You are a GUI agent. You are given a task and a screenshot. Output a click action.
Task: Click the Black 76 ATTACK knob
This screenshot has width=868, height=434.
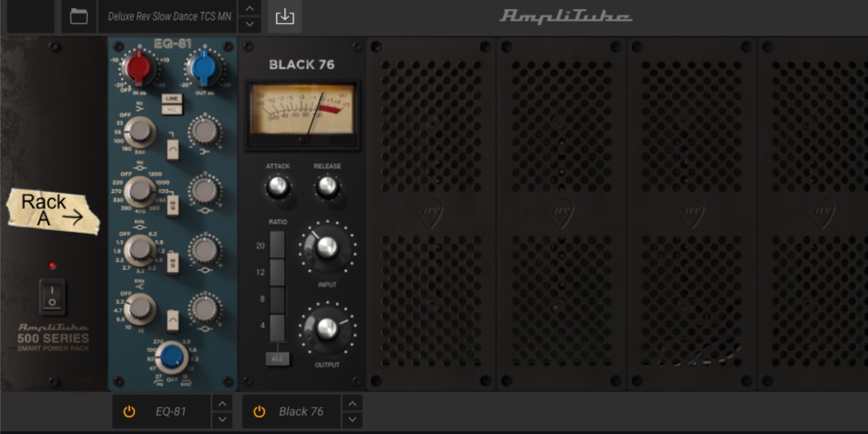click(278, 186)
